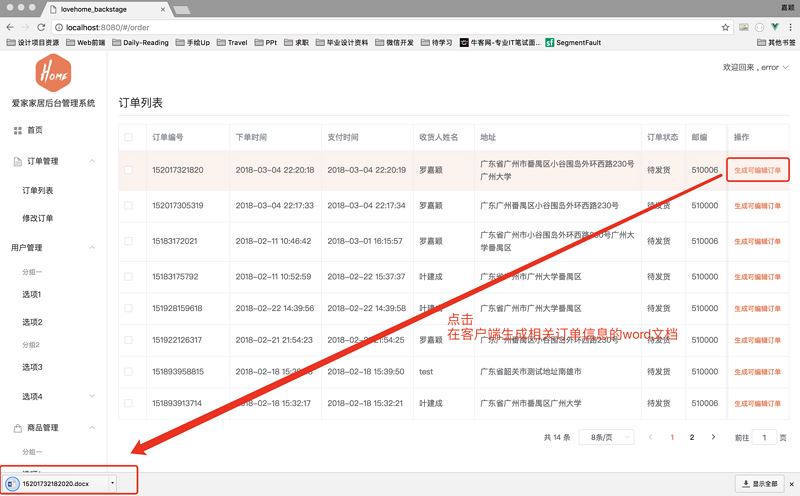This screenshot has width=800, height=496.
Task: Check the box for order 151928159618
Action: [129, 308]
